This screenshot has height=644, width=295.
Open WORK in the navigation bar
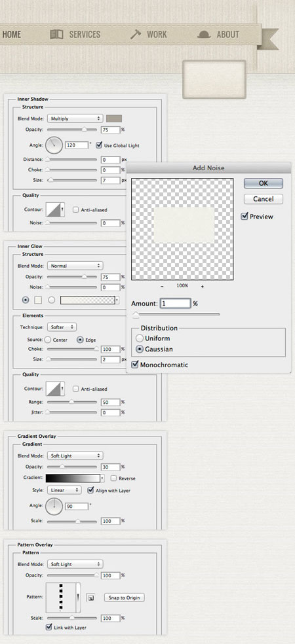157,34
